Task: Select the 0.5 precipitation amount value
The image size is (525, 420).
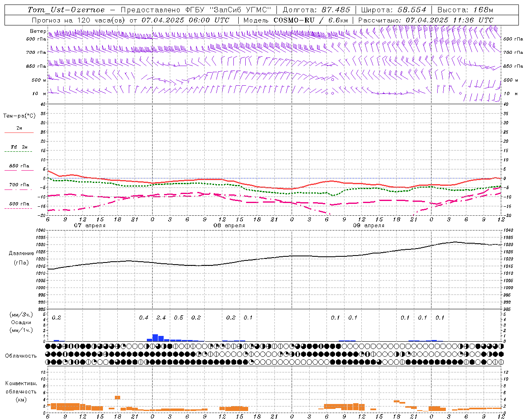Action: (178, 318)
